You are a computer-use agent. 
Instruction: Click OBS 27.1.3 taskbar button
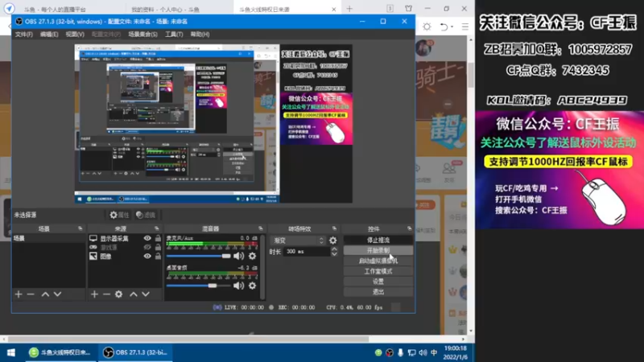(135, 352)
